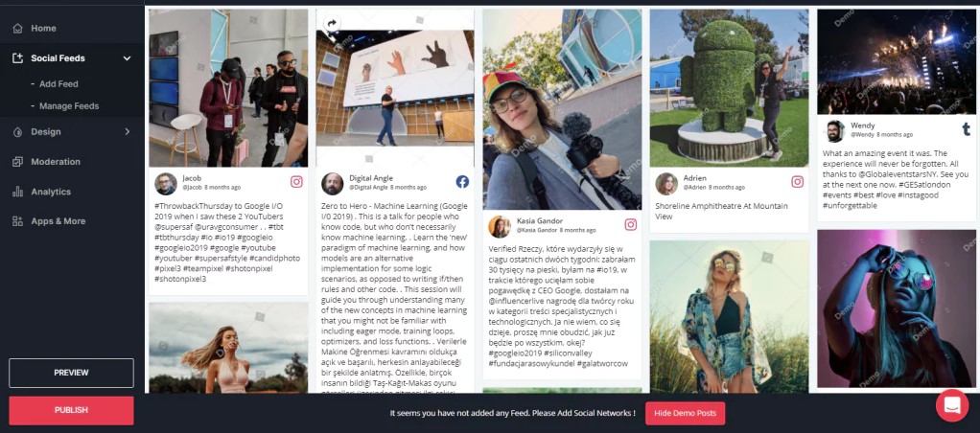
Task: Click the PREVIEW button
Action: click(x=71, y=373)
